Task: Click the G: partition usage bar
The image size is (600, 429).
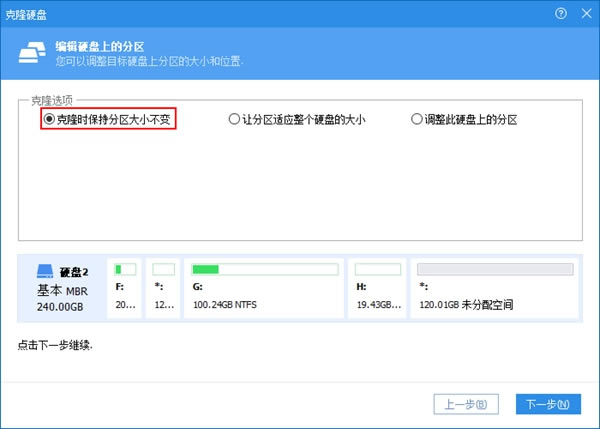Action: coord(265,269)
